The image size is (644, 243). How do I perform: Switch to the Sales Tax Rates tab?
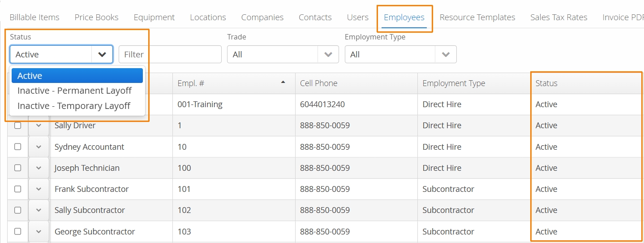(x=558, y=17)
